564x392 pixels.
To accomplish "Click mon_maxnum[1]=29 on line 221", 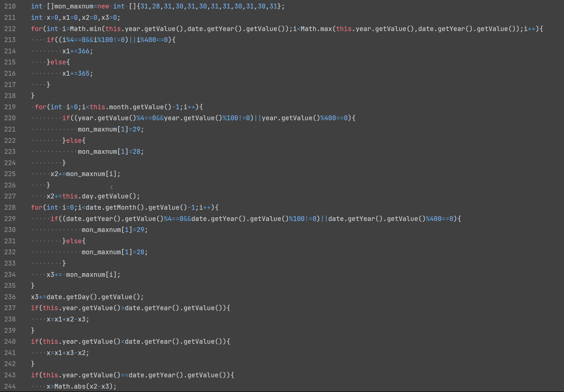I will pos(111,129).
